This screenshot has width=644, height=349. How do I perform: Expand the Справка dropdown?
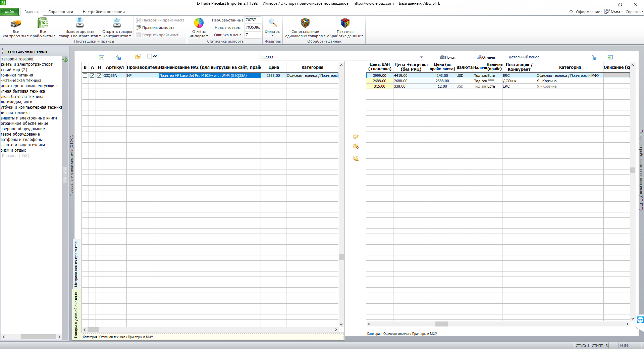coord(634,12)
